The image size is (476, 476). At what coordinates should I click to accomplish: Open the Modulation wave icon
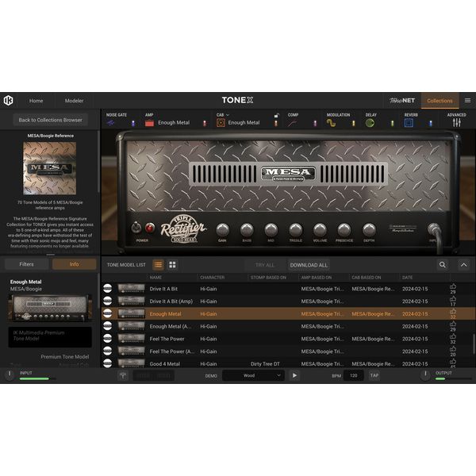click(x=331, y=123)
